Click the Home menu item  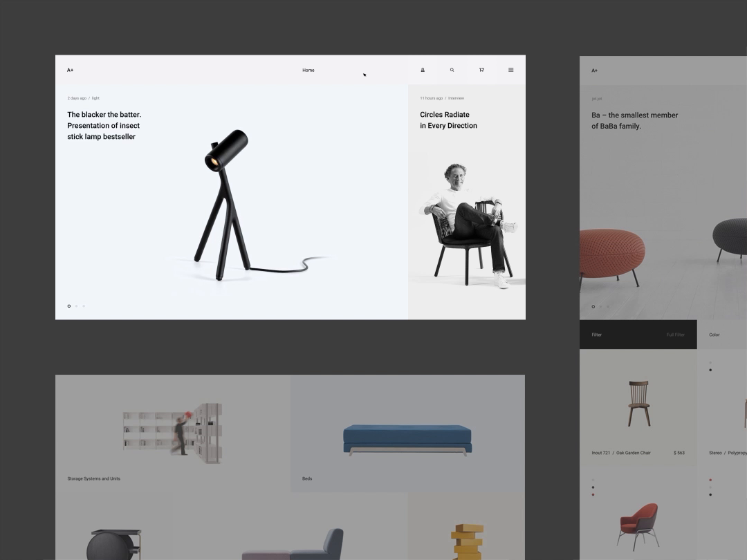point(308,70)
